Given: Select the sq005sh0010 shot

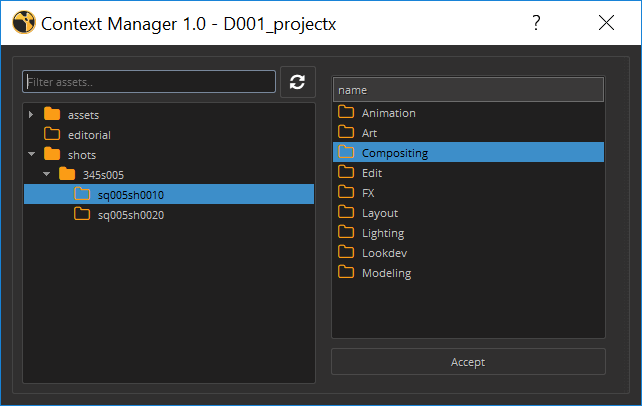Looking at the screenshot, I should (x=131, y=194).
